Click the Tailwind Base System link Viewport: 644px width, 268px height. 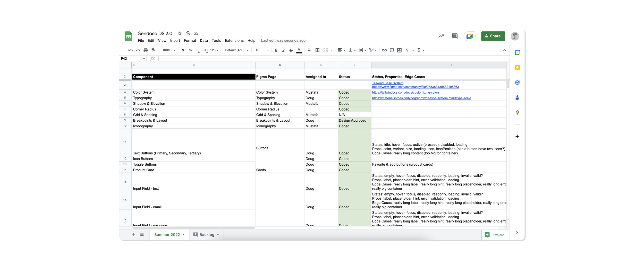(x=388, y=83)
